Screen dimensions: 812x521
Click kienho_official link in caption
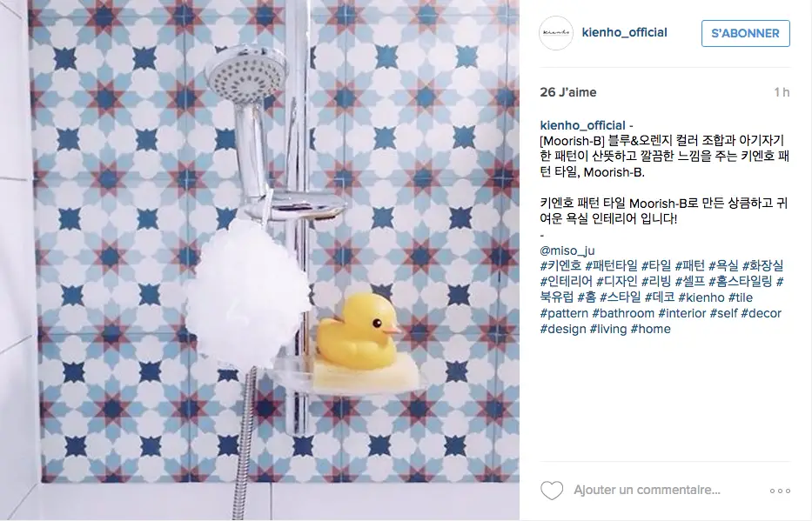point(582,125)
